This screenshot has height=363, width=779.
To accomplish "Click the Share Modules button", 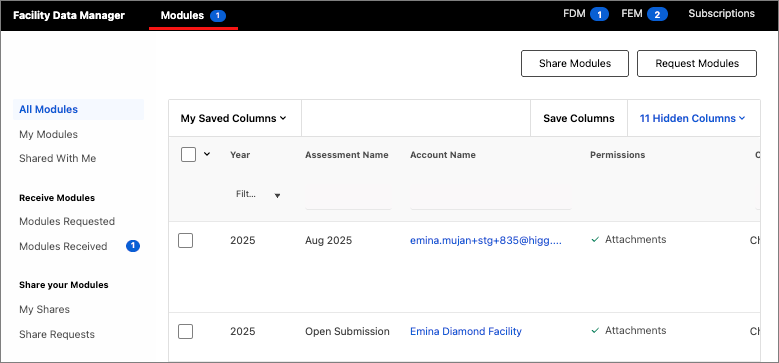I will pyautogui.click(x=575, y=64).
